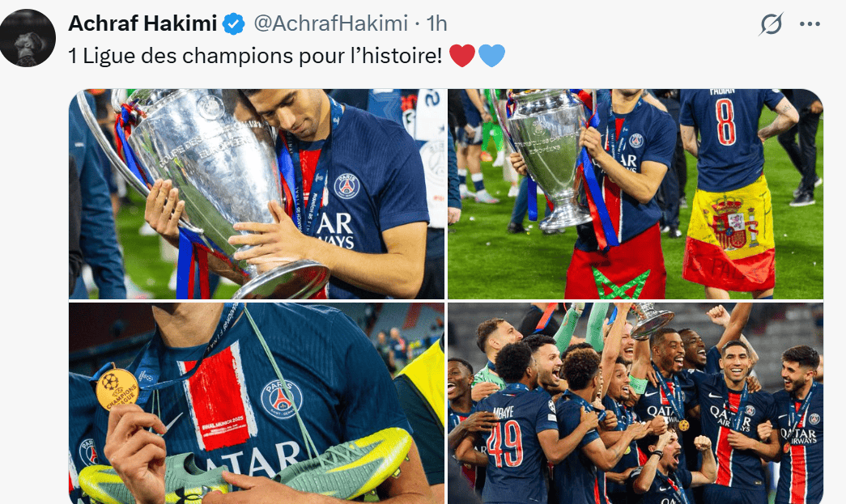Open the three-dot more options menu
This screenshot has height=504, width=846.
[x=810, y=24]
